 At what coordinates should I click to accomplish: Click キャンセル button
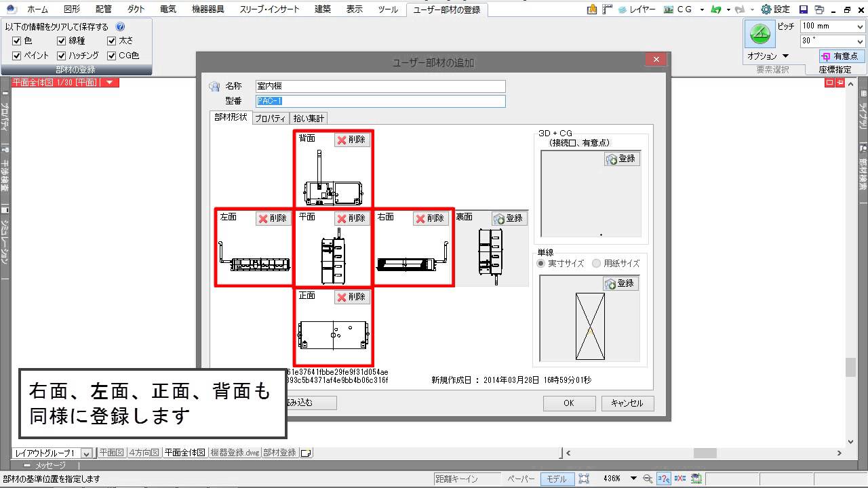pos(627,403)
